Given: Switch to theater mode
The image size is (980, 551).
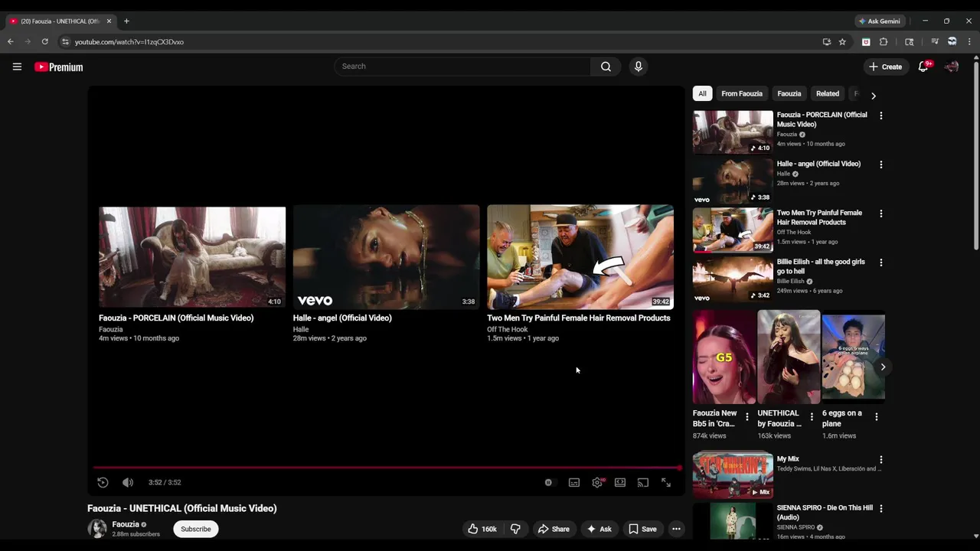Looking at the screenshot, I should click(x=620, y=482).
